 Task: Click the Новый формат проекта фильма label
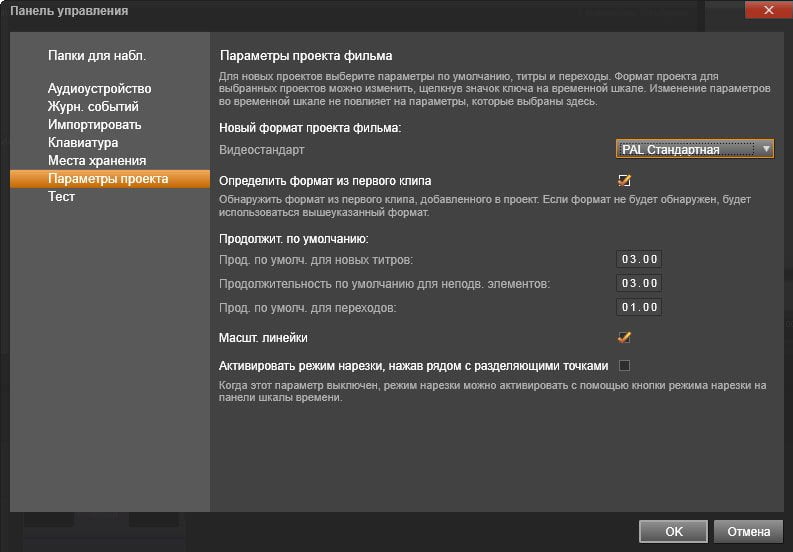pos(310,128)
